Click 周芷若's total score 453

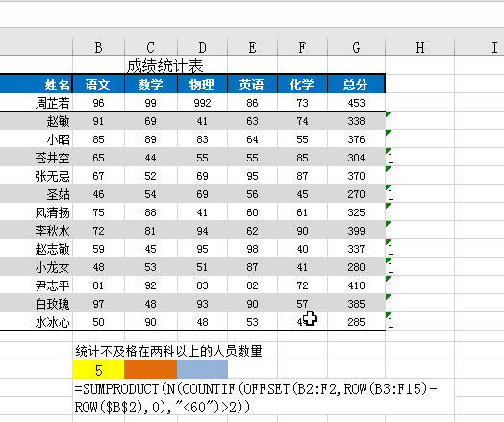[356, 103]
